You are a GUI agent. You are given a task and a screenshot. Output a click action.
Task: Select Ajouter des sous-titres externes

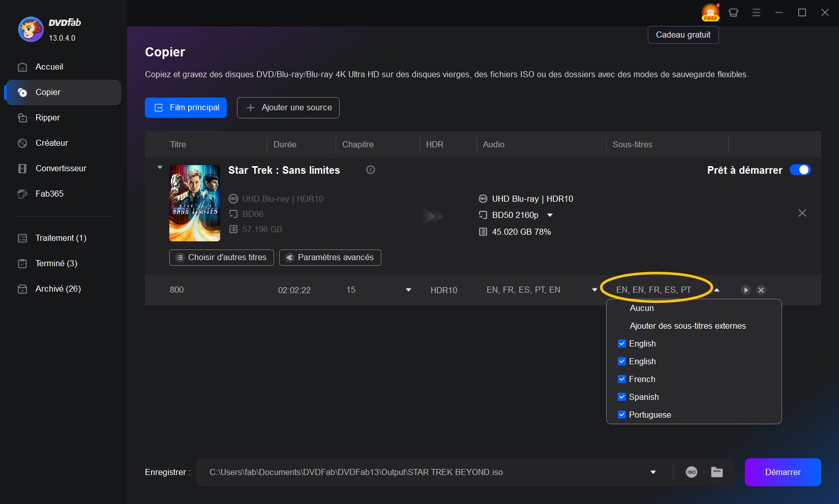687,326
